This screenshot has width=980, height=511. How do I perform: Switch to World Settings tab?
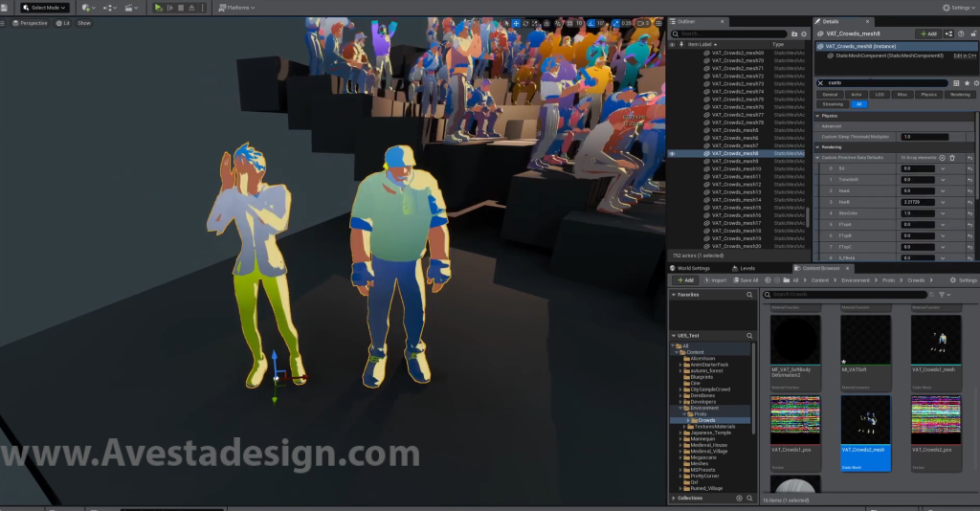[690, 269]
